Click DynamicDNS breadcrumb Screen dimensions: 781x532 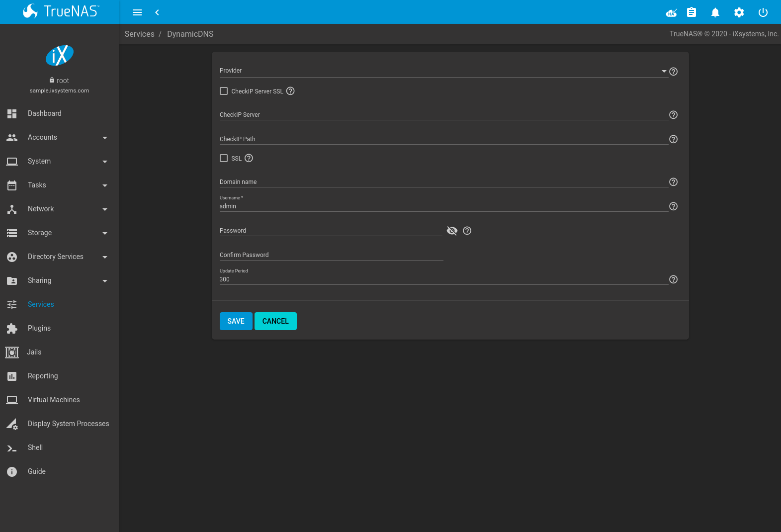(x=190, y=34)
